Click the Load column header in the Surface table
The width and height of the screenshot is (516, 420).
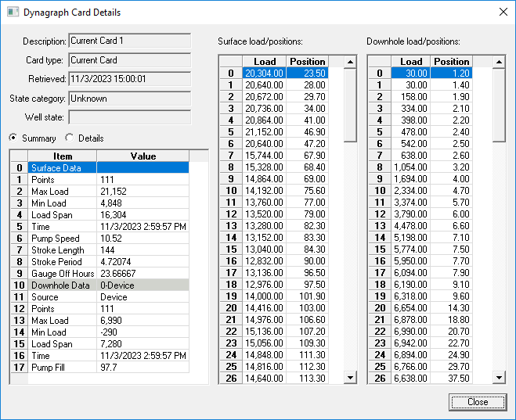[x=264, y=62]
